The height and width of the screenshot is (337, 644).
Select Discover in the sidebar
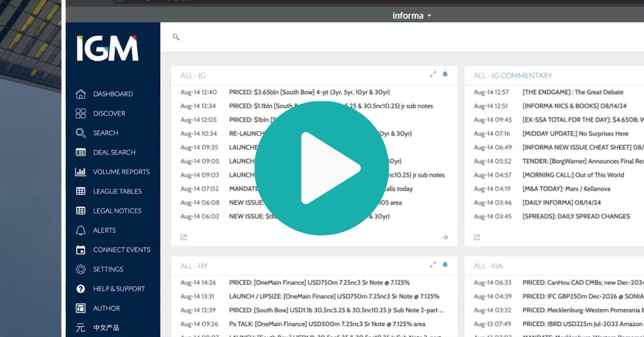[109, 113]
